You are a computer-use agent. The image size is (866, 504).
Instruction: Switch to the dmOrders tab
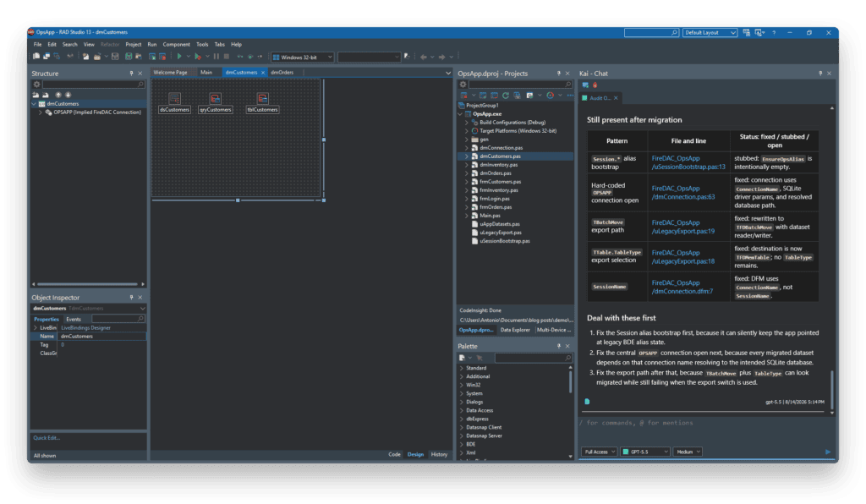pyautogui.click(x=282, y=73)
